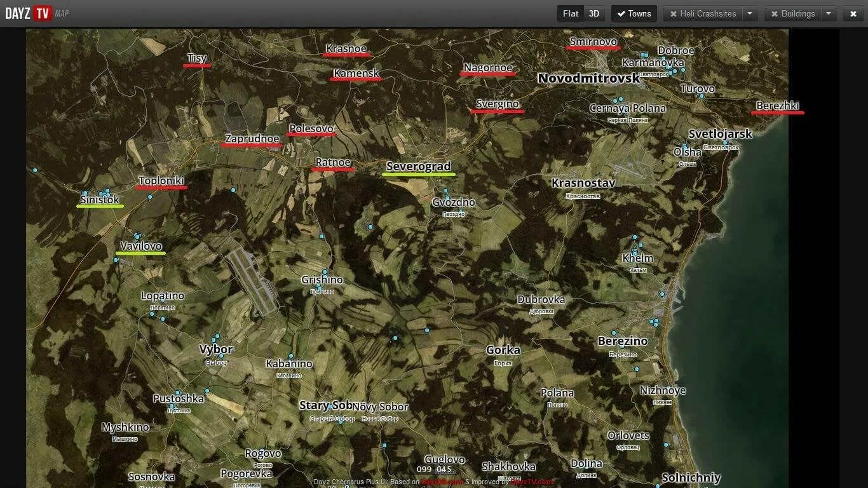Toggle the Buildings layer
The height and width of the screenshot is (488, 868).
point(792,13)
